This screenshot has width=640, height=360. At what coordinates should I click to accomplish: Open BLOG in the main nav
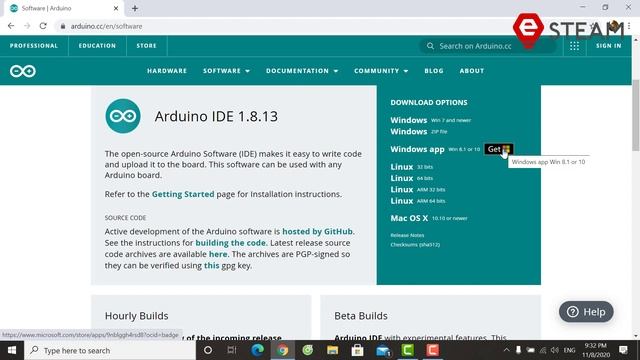pyautogui.click(x=434, y=71)
